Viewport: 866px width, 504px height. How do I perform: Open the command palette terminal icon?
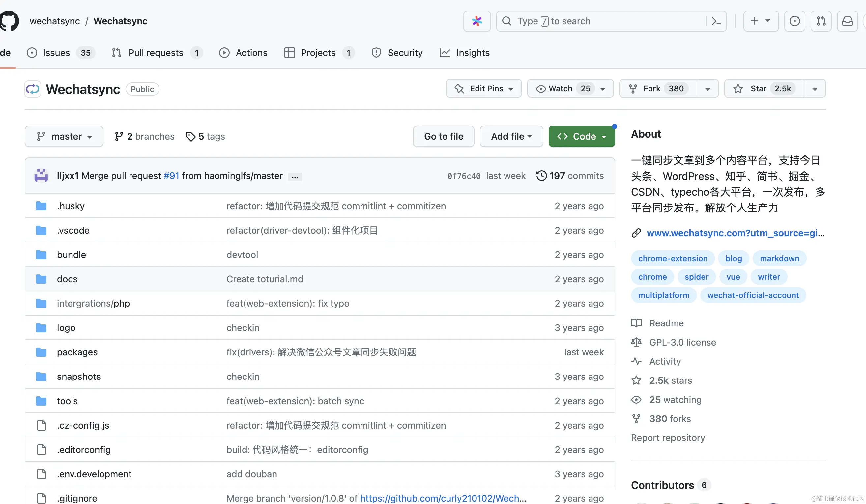click(x=716, y=21)
